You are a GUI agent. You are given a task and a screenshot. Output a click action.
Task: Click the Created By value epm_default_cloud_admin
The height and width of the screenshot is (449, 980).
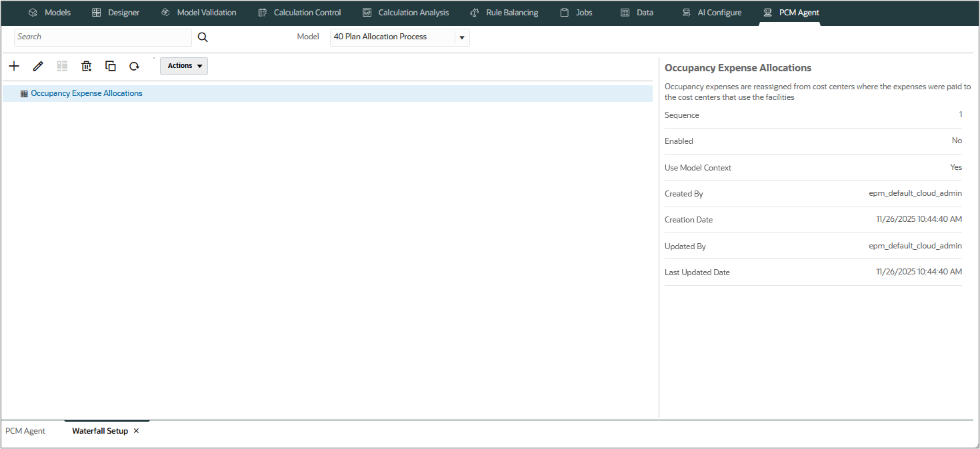pyautogui.click(x=915, y=193)
